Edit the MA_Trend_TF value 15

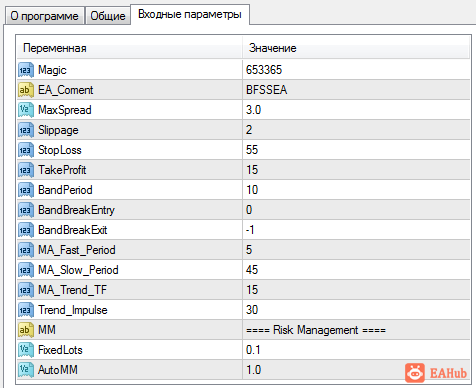pyautogui.click(x=356, y=290)
